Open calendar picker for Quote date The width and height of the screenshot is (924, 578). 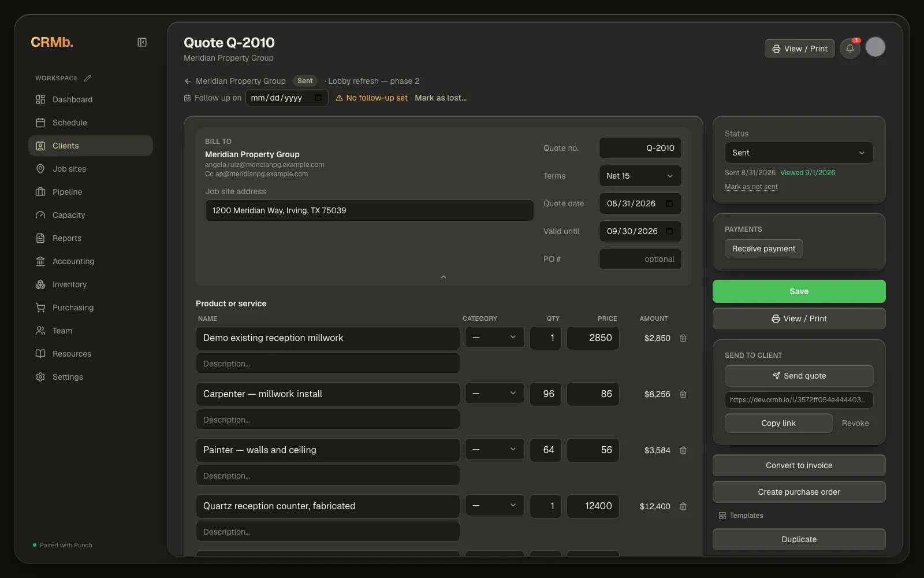coord(669,203)
